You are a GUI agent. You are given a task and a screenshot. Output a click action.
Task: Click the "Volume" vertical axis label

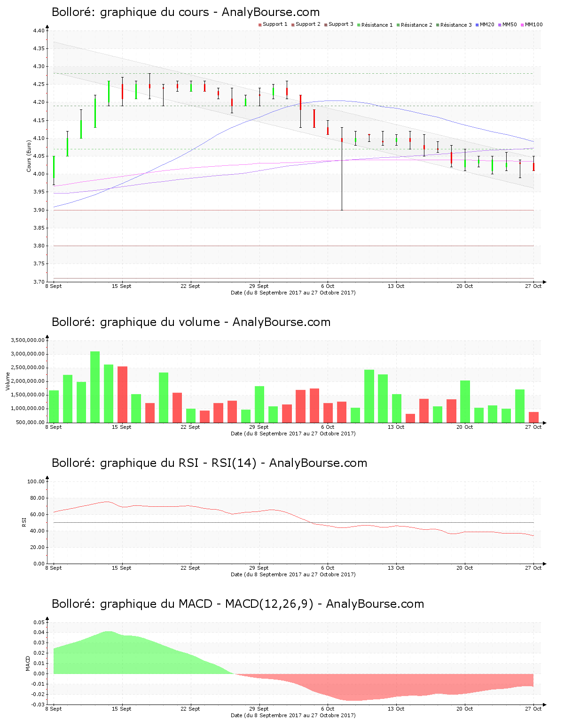pyautogui.click(x=8, y=381)
